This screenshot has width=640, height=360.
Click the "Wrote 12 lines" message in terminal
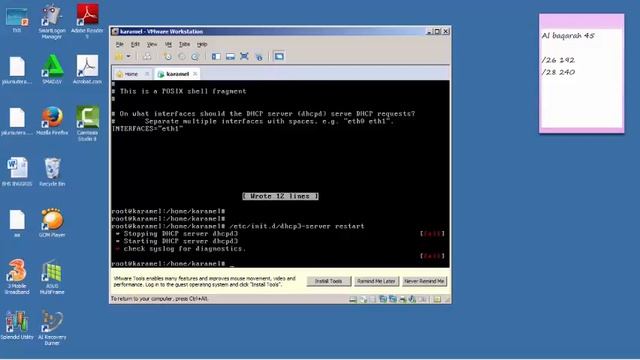[x=280, y=196]
